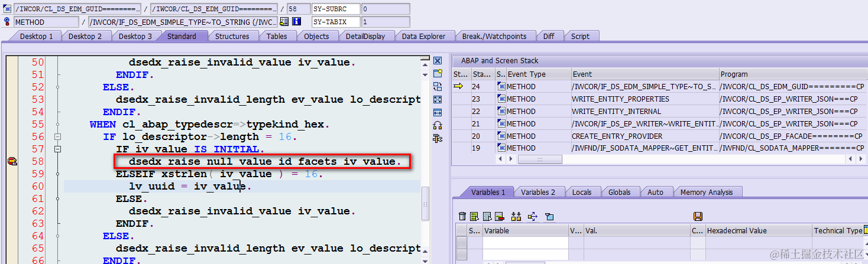Switch to Globals tab
The width and height of the screenshot is (868, 264).
pos(619,192)
